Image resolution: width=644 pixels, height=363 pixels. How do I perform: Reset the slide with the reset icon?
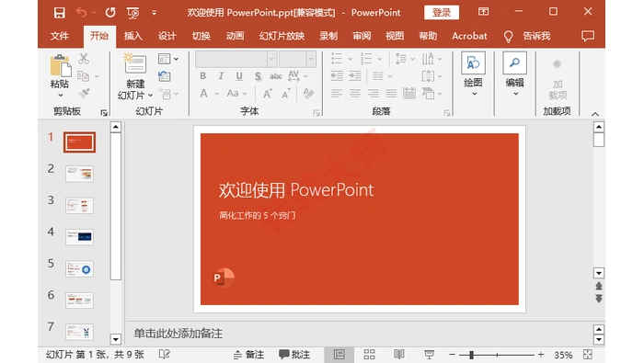point(165,76)
